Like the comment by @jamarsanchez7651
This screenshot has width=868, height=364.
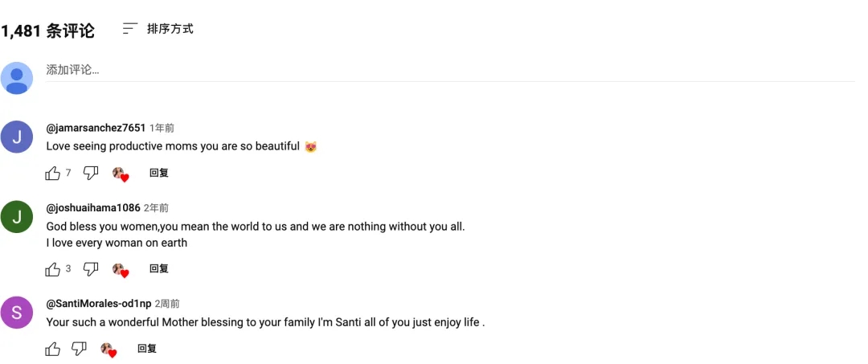pos(53,173)
